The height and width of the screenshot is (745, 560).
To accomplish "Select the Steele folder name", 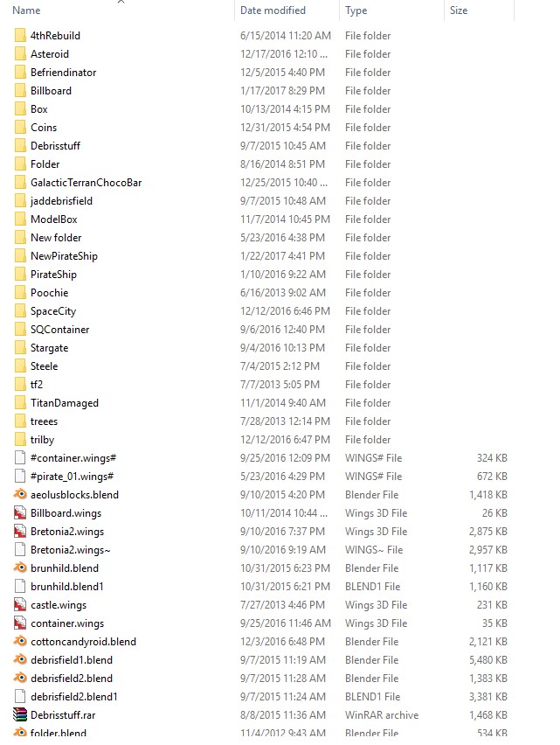I will (x=45, y=366).
